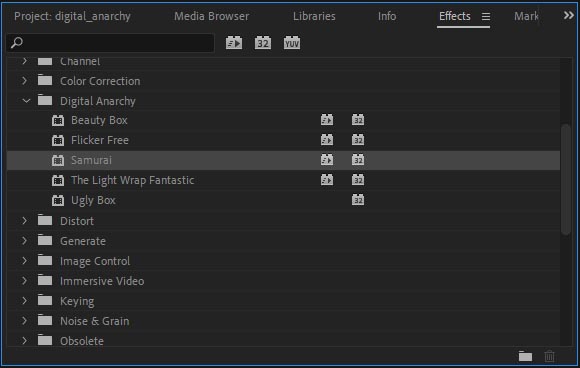Open the Media Browser tab

point(212,16)
